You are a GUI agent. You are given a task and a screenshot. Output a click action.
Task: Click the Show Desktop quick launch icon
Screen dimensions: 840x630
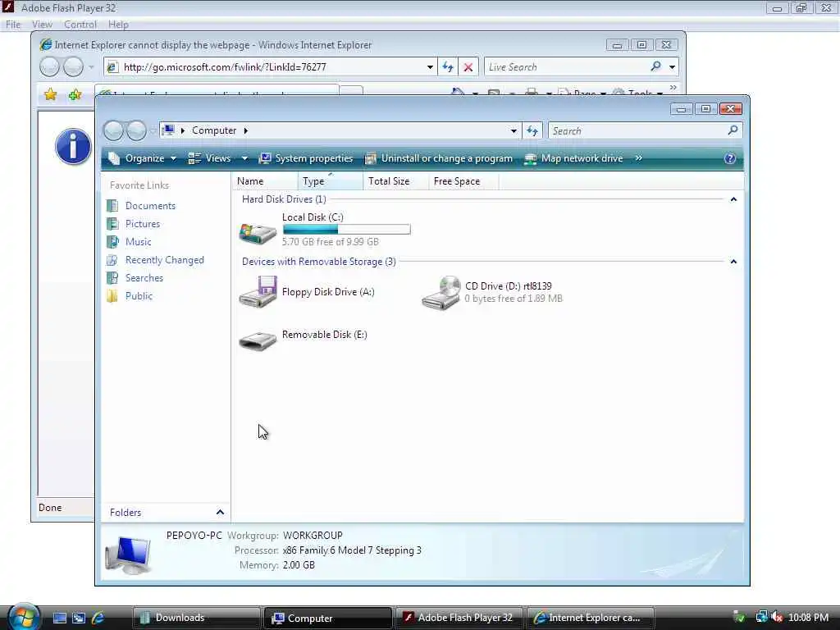click(59, 618)
